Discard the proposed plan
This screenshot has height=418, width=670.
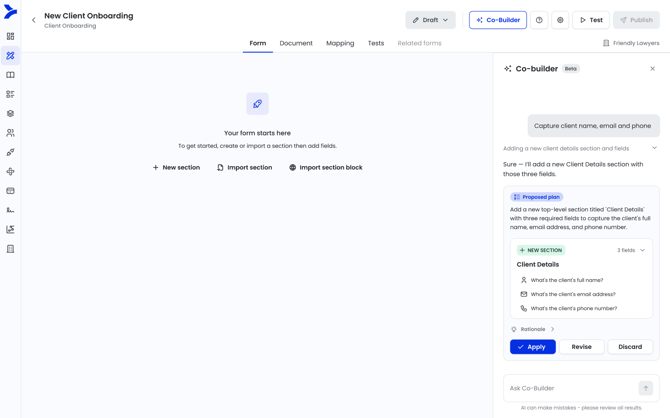tap(630, 347)
